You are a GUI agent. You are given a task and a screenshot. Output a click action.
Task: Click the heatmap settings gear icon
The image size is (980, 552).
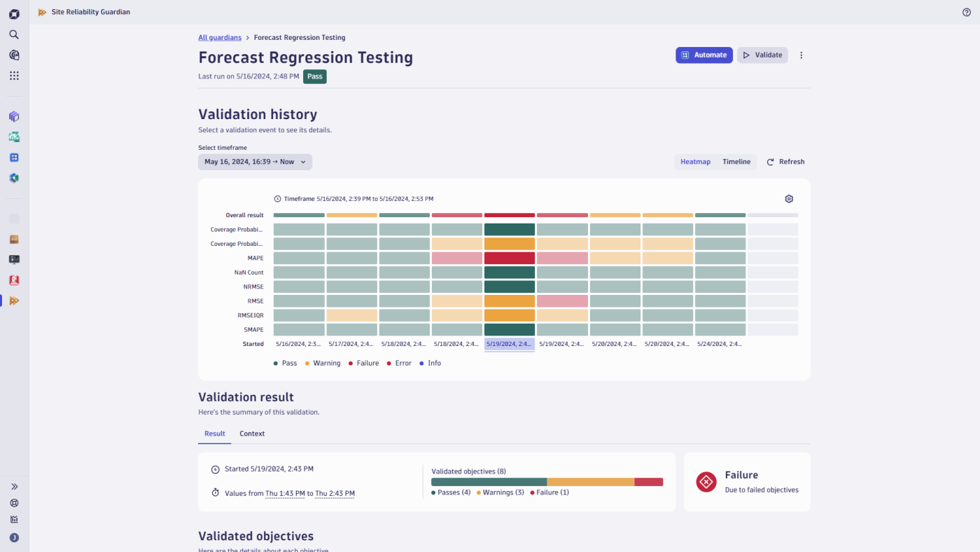pos(789,199)
